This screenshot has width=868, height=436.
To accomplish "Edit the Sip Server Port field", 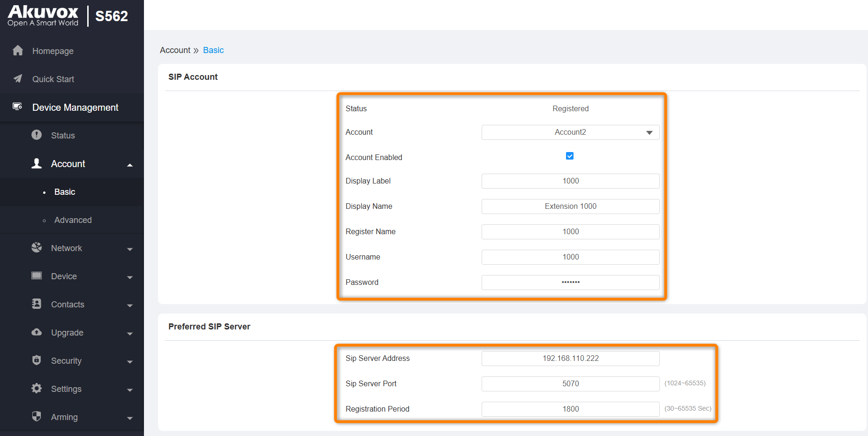I will [570, 384].
